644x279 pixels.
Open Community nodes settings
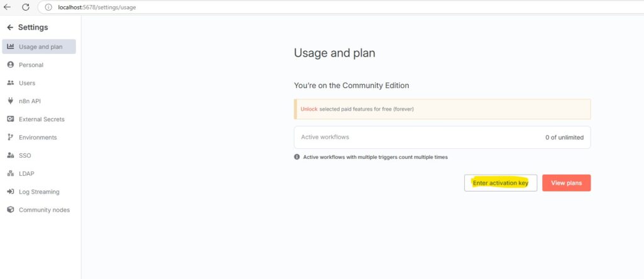pos(44,211)
